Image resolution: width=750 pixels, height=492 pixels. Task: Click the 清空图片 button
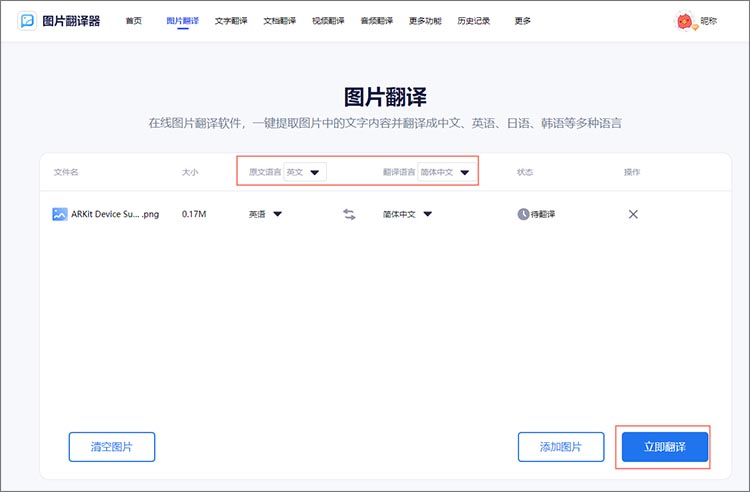tap(112, 447)
